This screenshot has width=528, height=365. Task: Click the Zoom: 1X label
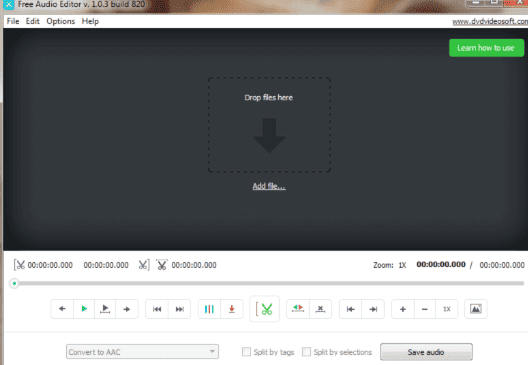(390, 265)
